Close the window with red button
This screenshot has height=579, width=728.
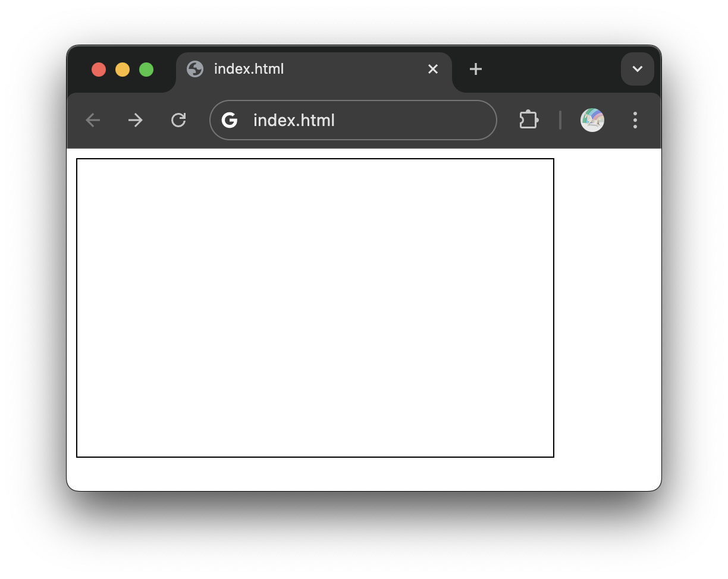99,70
